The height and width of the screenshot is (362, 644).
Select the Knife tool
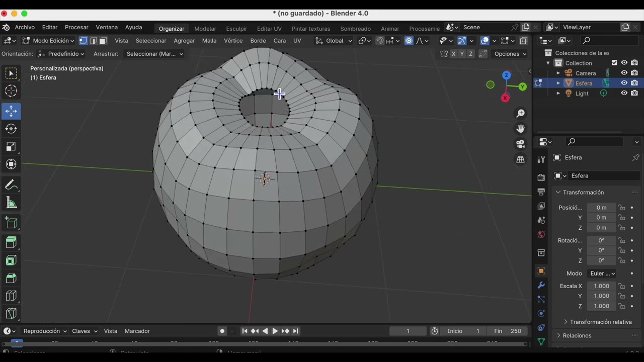click(x=11, y=314)
